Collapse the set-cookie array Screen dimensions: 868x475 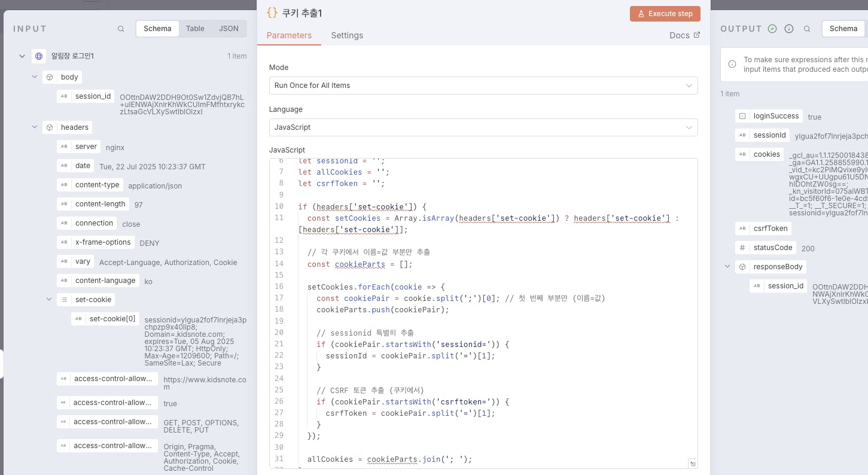coord(49,300)
